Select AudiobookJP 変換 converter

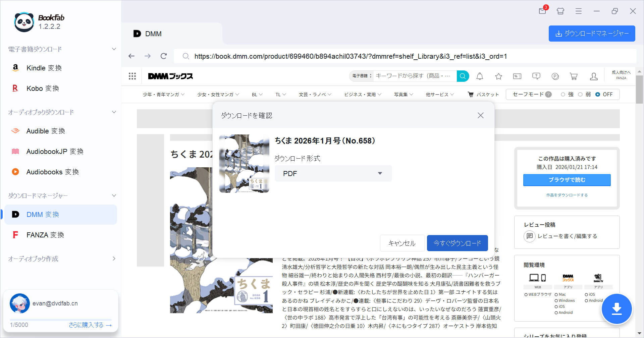55,151
